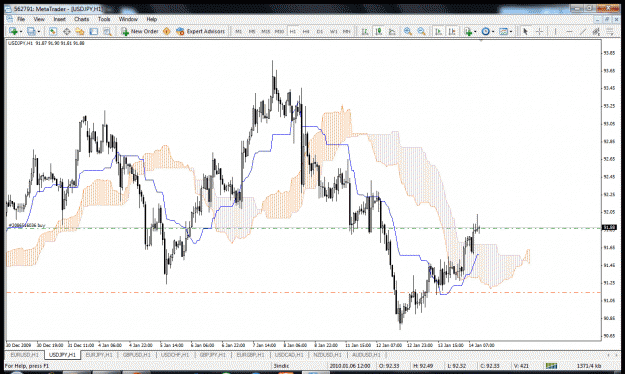625x374 pixels.
Task: Select the W1 timeframe
Action: (333, 31)
